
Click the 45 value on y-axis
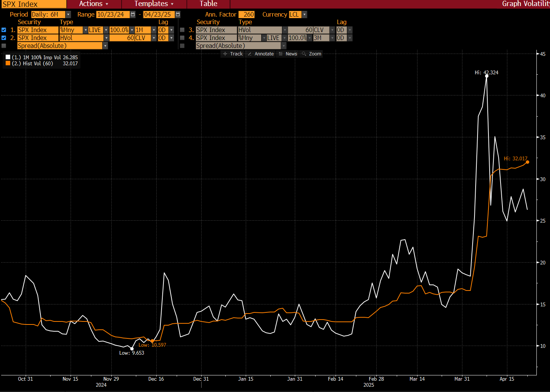pyautogui.click(x=542, y=54)
